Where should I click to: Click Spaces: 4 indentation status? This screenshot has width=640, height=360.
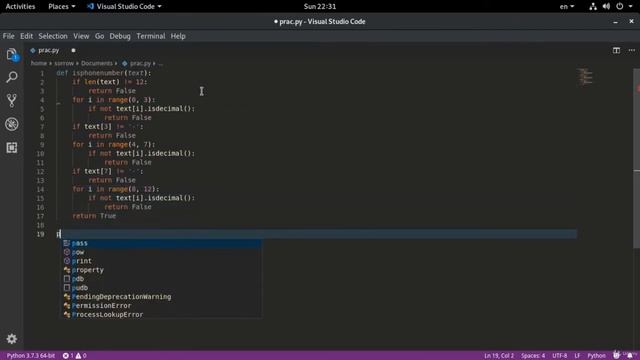pos(533,356)
